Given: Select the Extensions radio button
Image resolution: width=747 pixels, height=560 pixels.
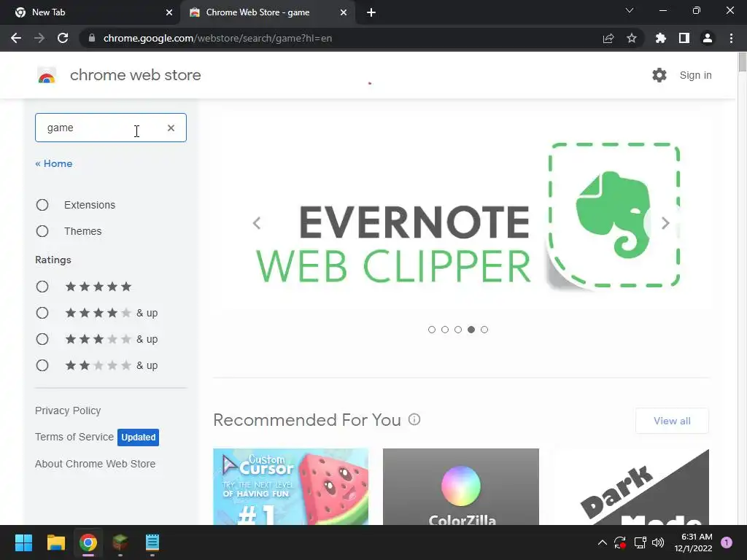Looking at the screenshot, I should (x=42, y=205).
